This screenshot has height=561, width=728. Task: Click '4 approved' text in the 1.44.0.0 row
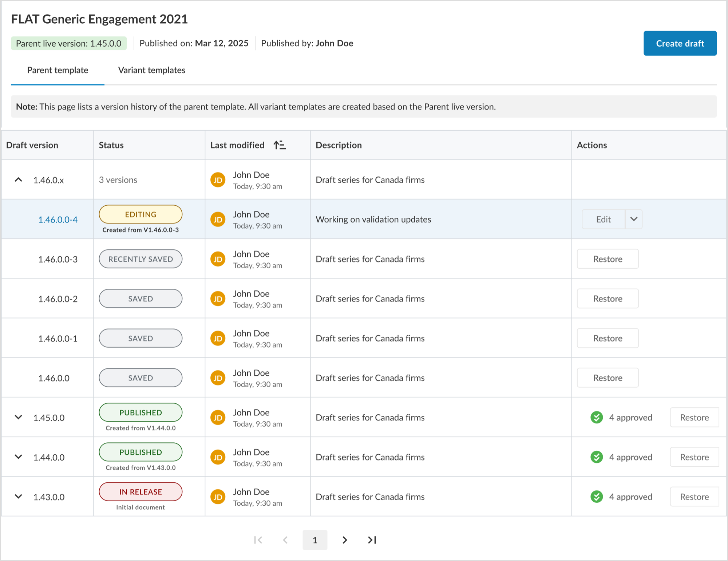[x=631, y=457]
